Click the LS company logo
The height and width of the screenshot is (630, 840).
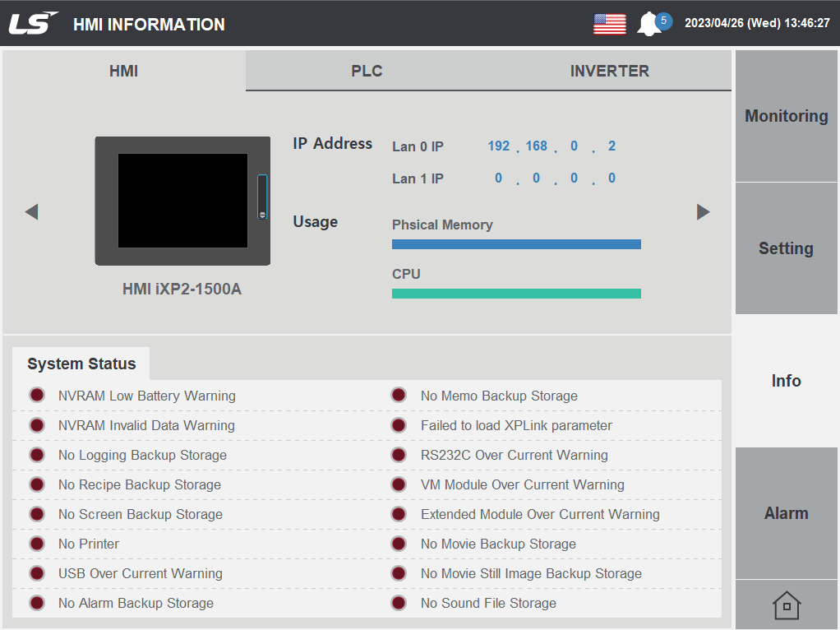(x=33, y=23)
